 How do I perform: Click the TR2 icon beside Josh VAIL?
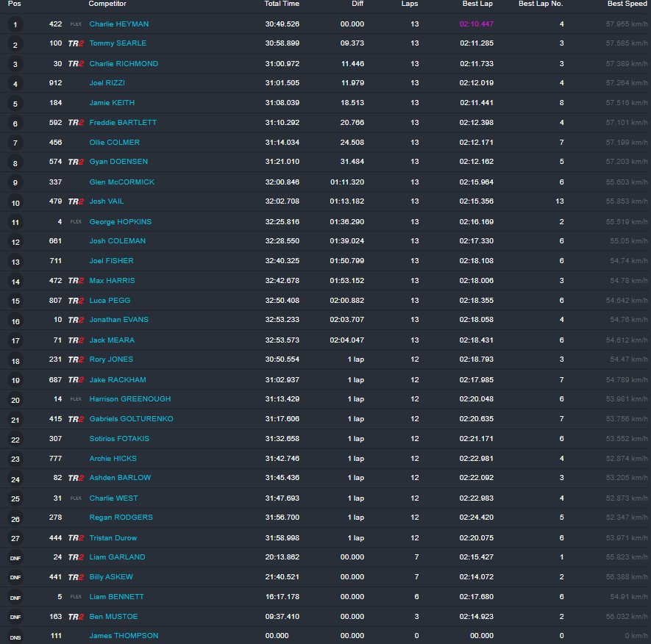tap(76, 201)
